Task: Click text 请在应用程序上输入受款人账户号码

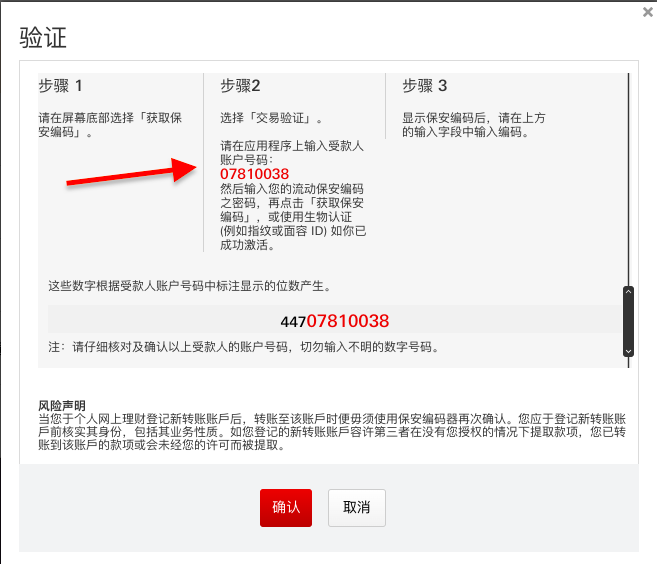Action: 292,153
